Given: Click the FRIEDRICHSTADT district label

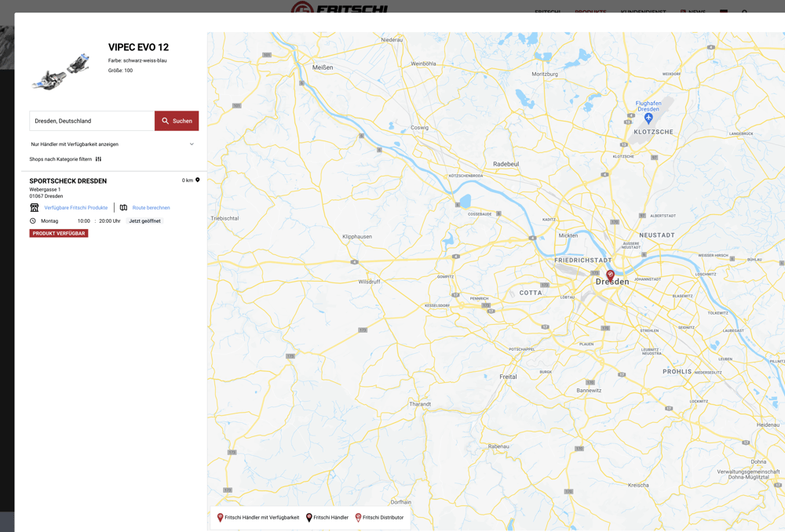Looking at the screenshot, I should (x=583, y=261).
